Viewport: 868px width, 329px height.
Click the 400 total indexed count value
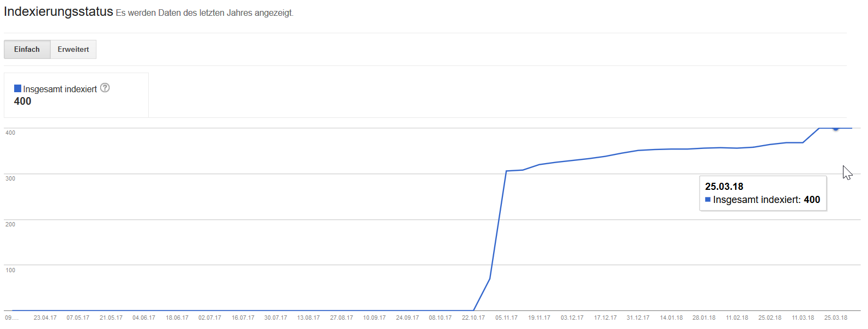(23, 101)
